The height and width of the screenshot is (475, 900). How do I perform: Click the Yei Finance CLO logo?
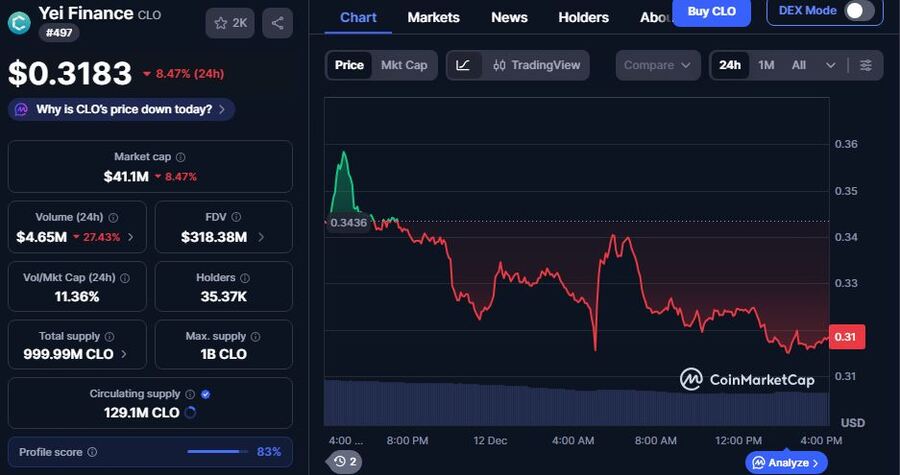point(19,23)
